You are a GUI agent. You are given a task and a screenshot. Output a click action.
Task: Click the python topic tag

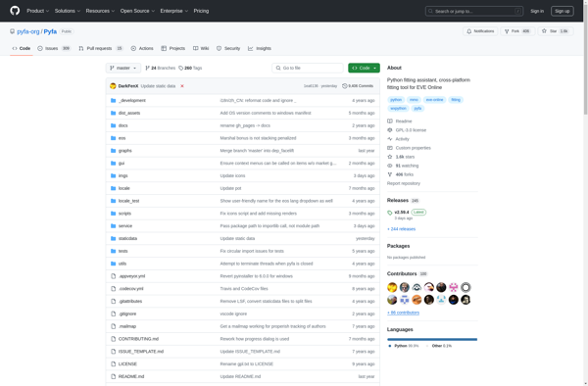(x=396, y=100)
